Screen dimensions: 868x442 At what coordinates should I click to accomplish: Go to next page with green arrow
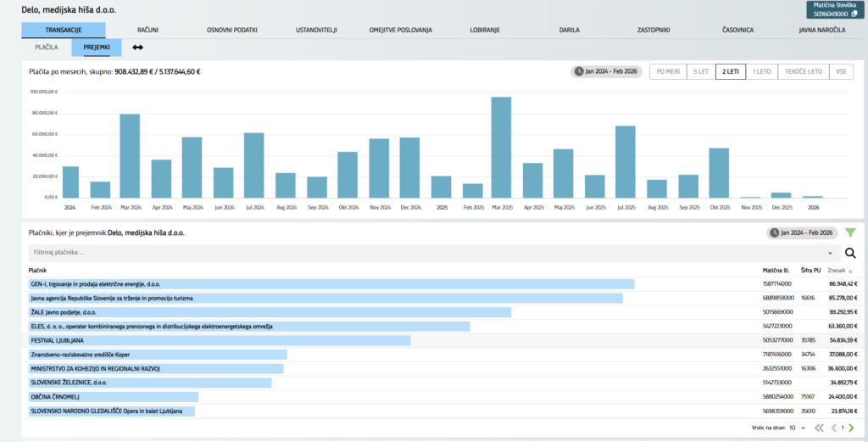[x=851, y=428]
